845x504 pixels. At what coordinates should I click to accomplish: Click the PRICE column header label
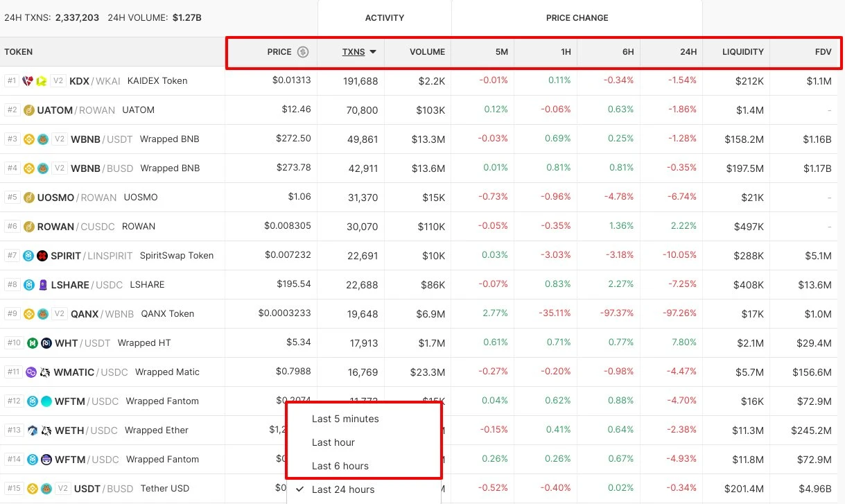[x=279, y=52]
